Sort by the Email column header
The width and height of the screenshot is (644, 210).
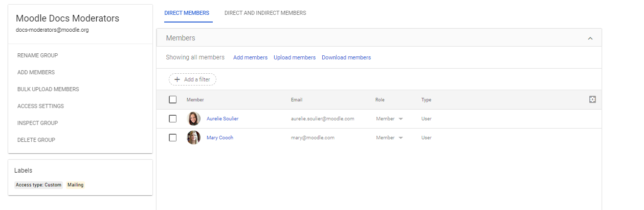[x=297, y=100]
